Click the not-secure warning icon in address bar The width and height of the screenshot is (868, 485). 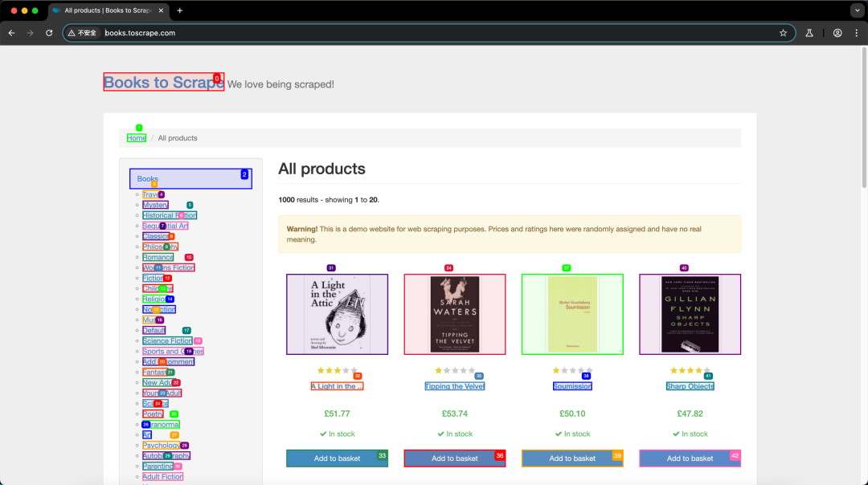[x=72, y=33]
